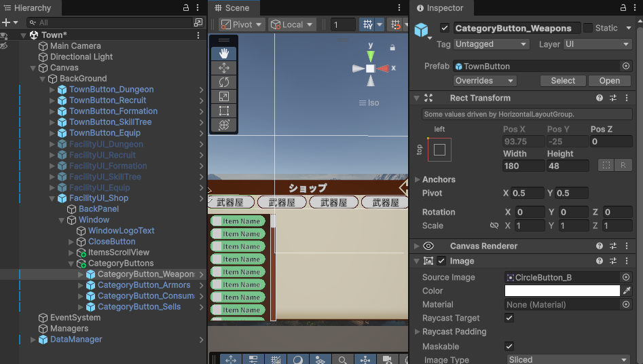This screenshot has height=364, width=643.
Task: Select the Hand view tool
Action: tap(224, 54)
